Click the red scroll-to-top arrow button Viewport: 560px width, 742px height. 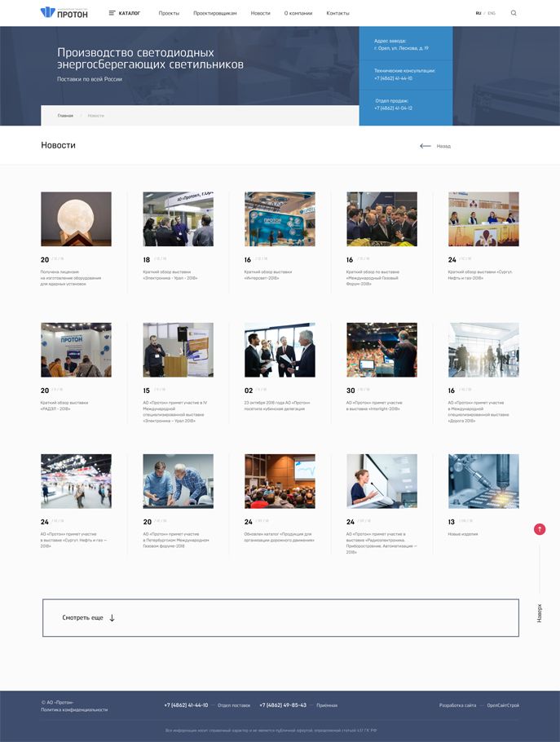coord(539,529)
